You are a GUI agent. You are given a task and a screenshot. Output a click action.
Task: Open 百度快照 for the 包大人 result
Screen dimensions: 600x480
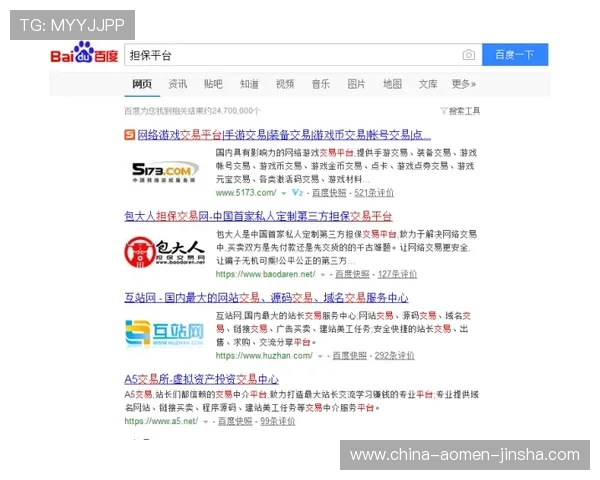click(x=352, y=274)
